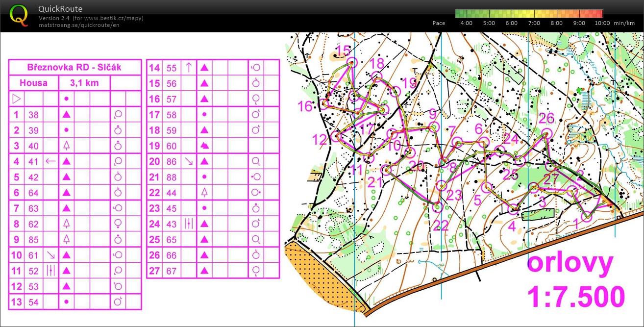Click the pace color gradient scale
This screenshot has width=644, height=327.
coord(528,14)
